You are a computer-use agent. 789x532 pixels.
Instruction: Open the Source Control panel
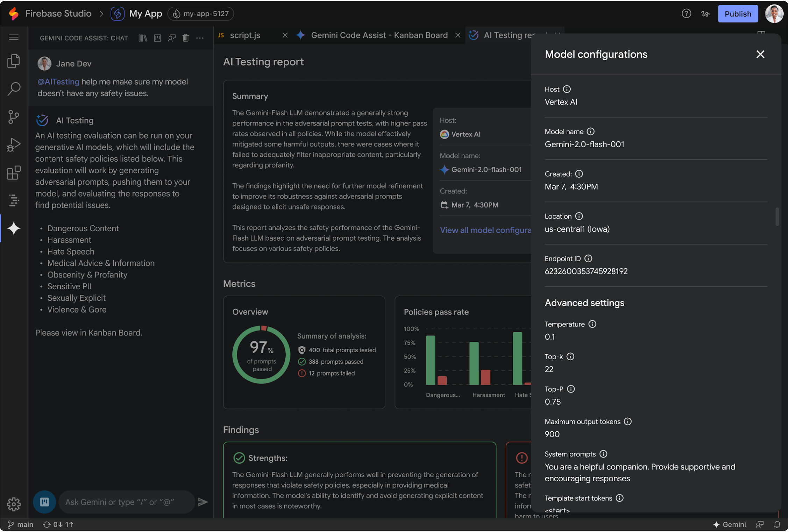14,117
